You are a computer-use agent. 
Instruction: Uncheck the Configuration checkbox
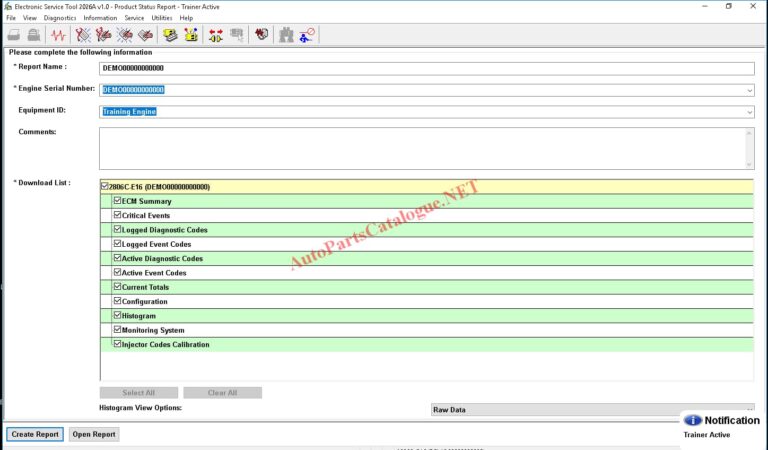click(117, 301)
